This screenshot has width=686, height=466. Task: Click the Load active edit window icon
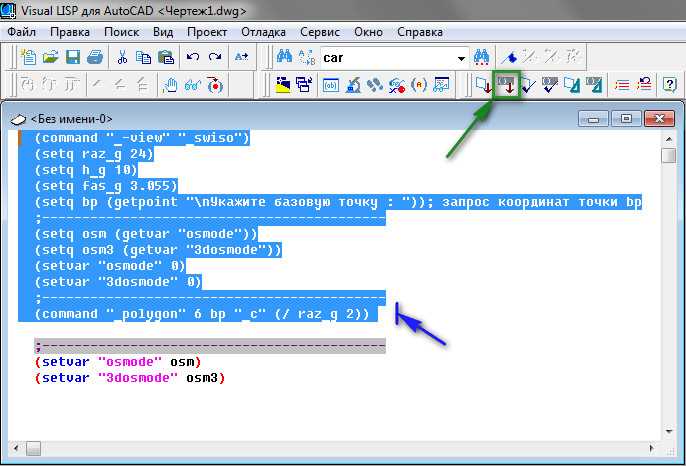coord(485,85)
